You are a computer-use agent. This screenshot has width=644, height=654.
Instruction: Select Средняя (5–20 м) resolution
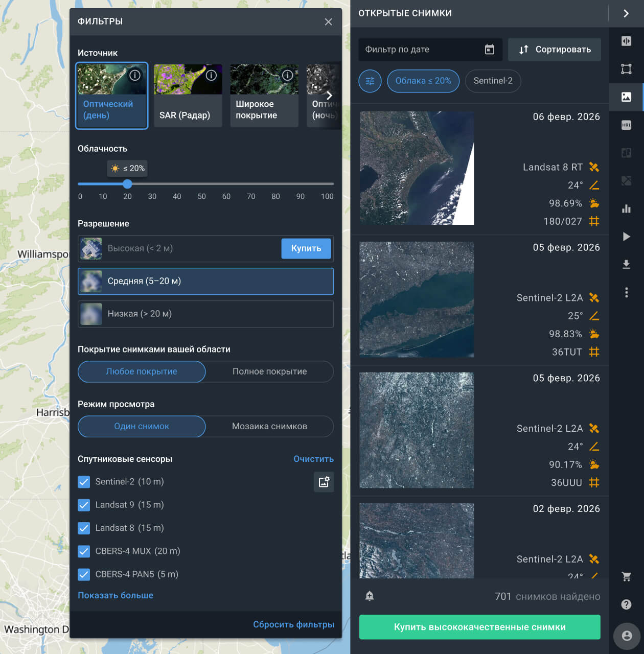pos(205,281)
